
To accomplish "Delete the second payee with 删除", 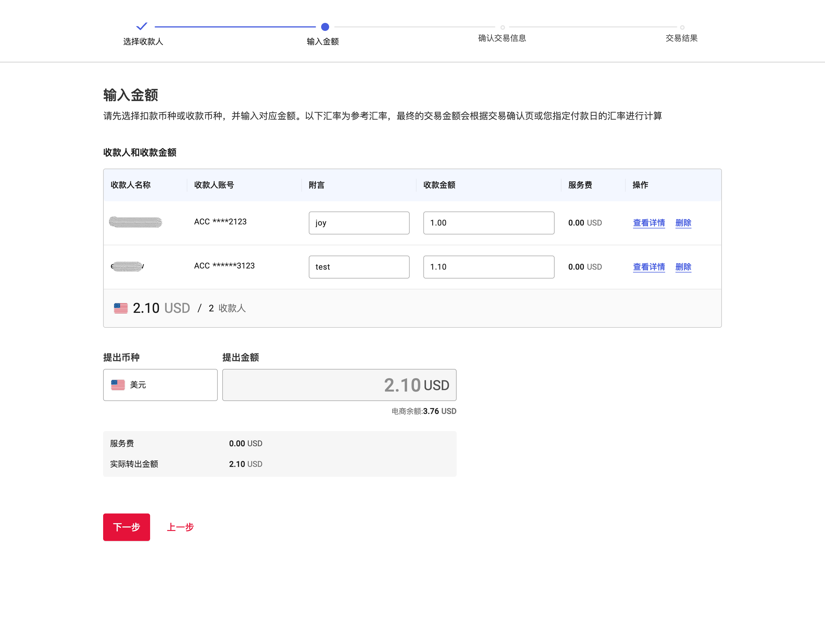I will (683, 267).
